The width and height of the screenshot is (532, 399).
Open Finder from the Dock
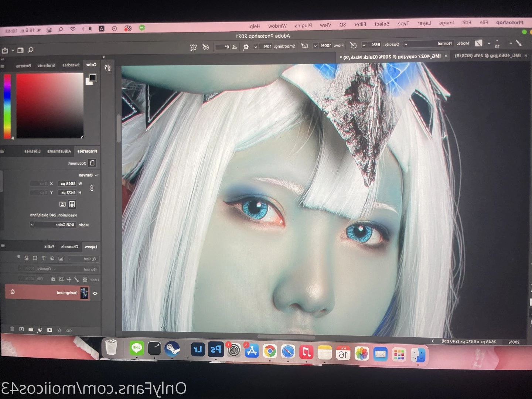pyautogui.click(x=418, y=355)
